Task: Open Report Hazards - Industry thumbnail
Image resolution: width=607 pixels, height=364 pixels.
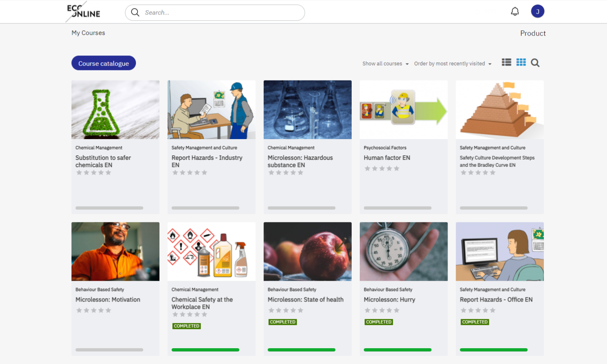Action: coord(212,110)
